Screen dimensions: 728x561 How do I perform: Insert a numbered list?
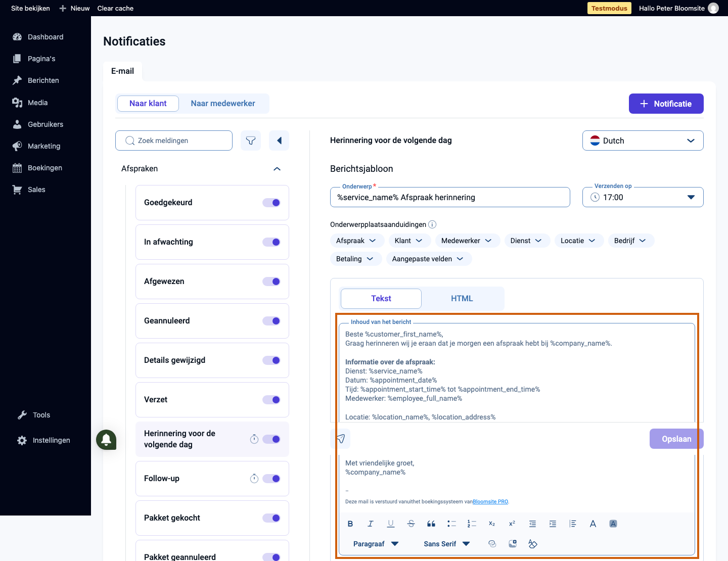click(x=472, y=524)
